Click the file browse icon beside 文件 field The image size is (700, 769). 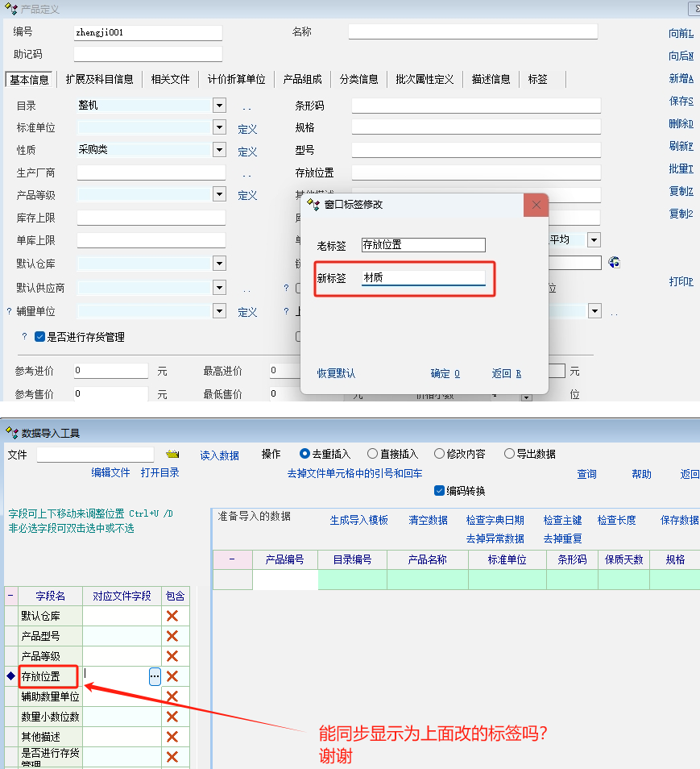coord(172,455)
